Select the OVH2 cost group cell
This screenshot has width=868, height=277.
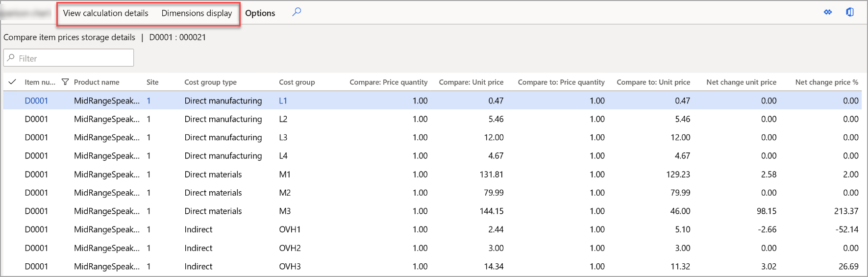pos(290,248)
